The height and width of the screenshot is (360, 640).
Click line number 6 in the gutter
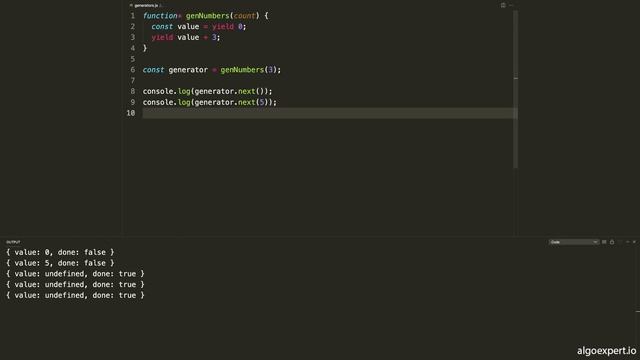(132, 70)
